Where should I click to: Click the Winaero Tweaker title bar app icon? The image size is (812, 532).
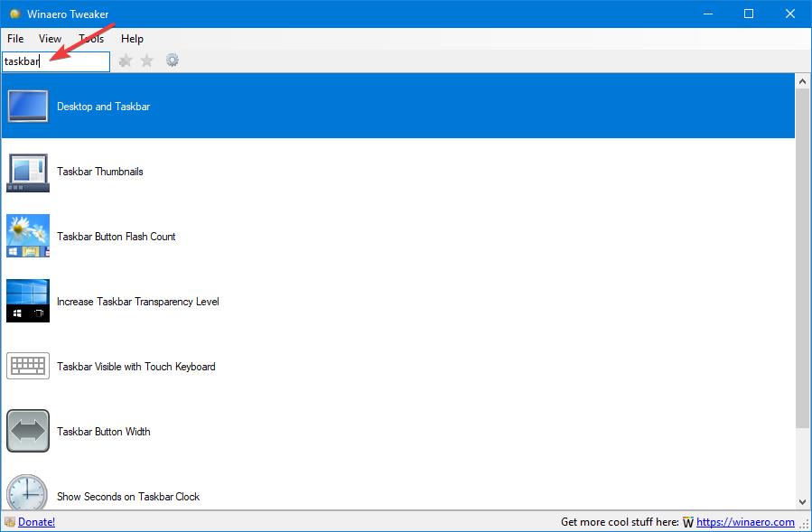coord(15,14)
